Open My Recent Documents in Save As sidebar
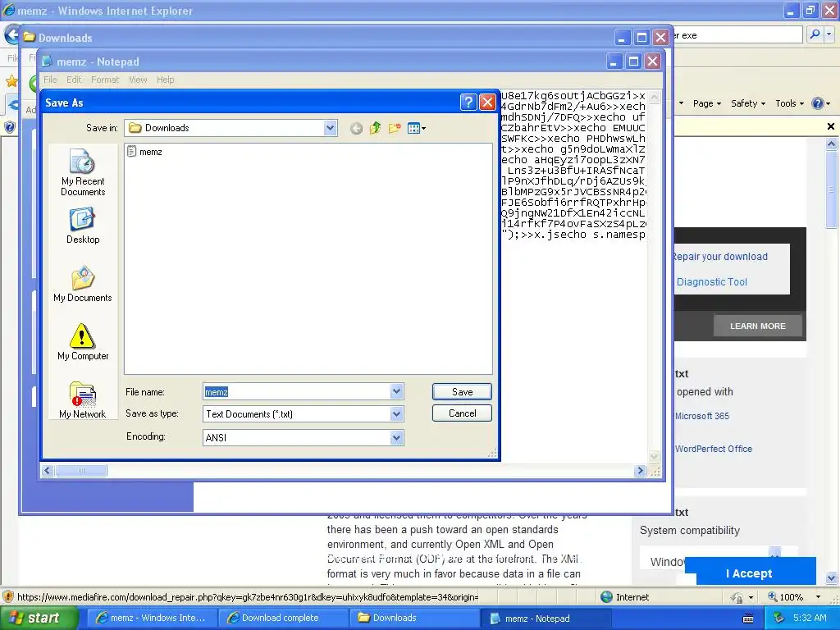Viewport: 840px width, 630px height. pos(83,172)
